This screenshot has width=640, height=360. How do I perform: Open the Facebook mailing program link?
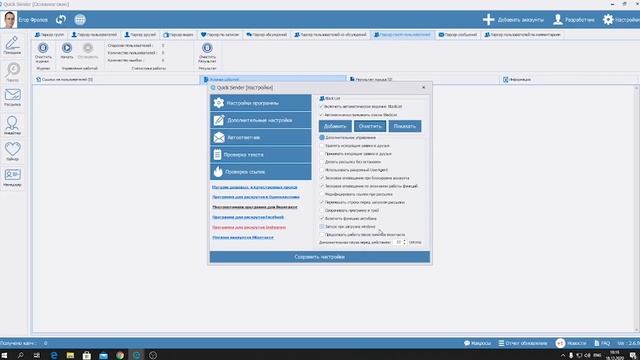point(248,217)
